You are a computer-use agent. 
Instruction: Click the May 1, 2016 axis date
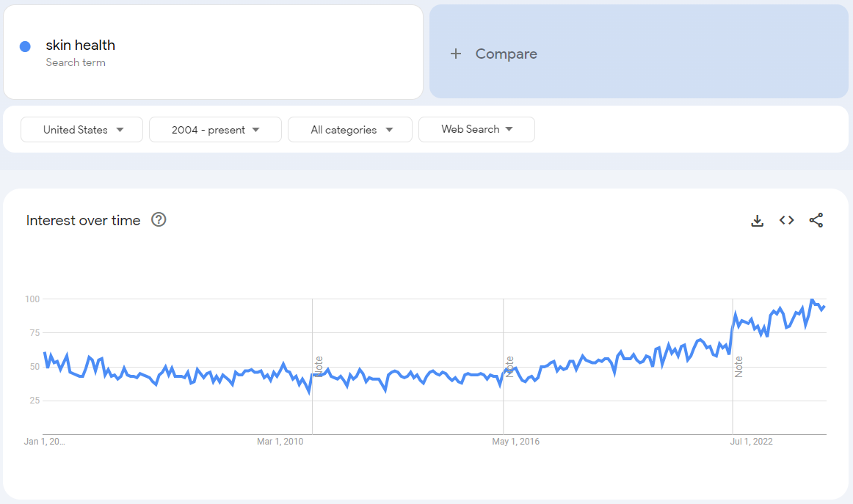click(516, 442)
